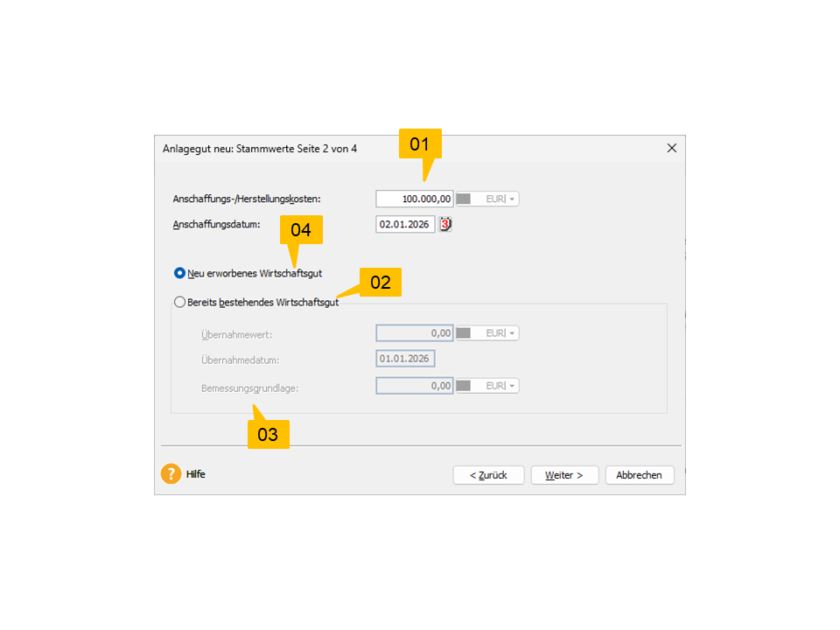The image size is (840, 630).
Task: Click the yellow 03 callout marker
Action: pos(268,434)
